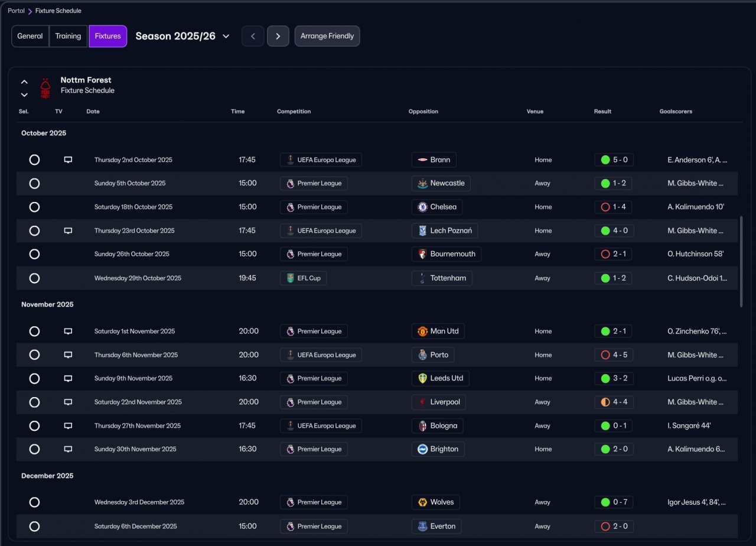The image size is (756, 546).
Task: Click the 2 - 0 result against Everton
Action: point(614,526)
